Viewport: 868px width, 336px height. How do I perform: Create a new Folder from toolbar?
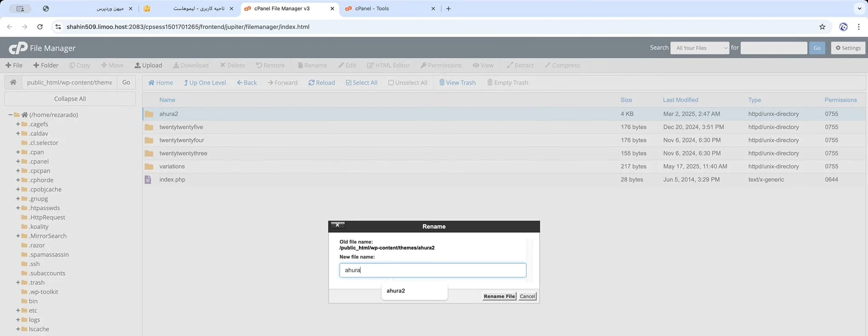click(x=46, y=65)
